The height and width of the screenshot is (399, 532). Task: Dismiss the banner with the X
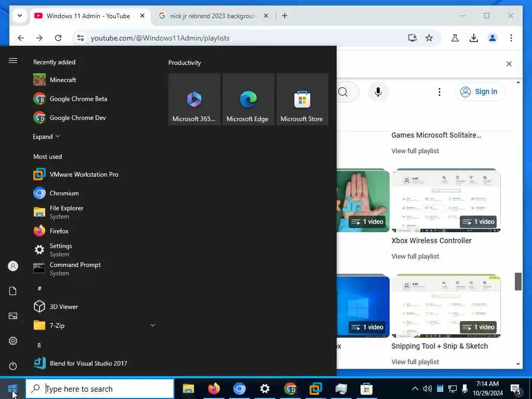[x=509, y=64]
